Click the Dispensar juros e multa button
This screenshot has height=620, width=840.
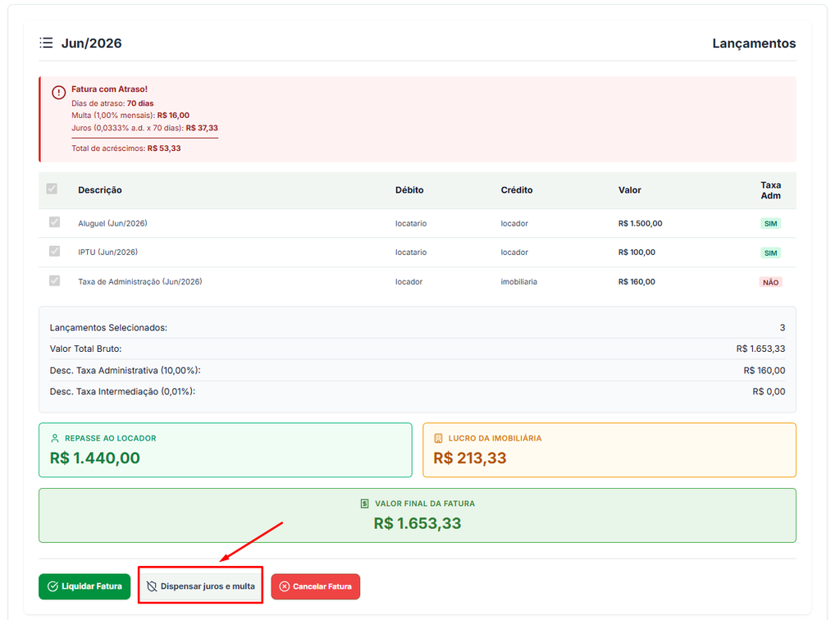200,586
